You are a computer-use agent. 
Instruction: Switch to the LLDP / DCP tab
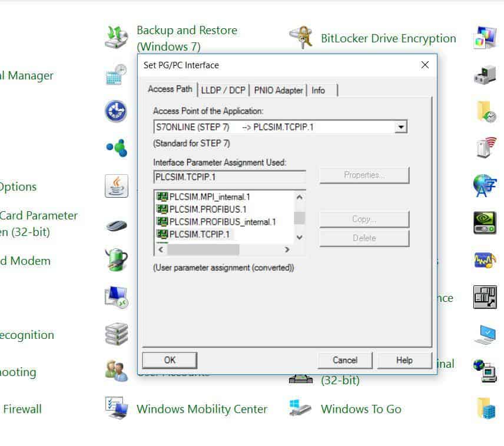pyautogui.click(x=223, y=90)
